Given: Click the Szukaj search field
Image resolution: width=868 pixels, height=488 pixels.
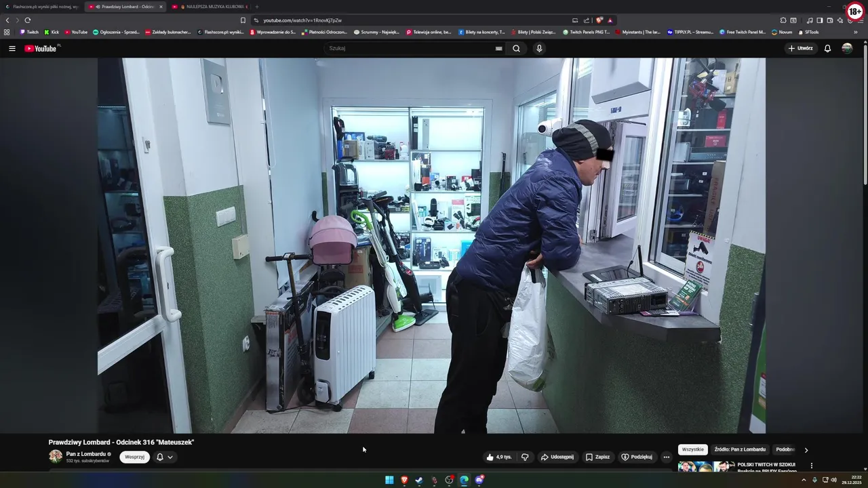Looking at the screenshot, I should tap(410, 48).
